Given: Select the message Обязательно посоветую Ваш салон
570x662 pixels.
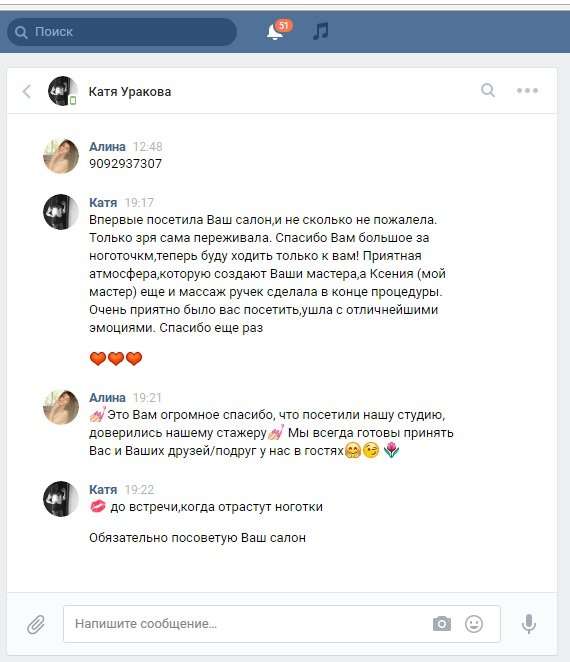Looking at the screenshot, I should [x=197, y=538].
